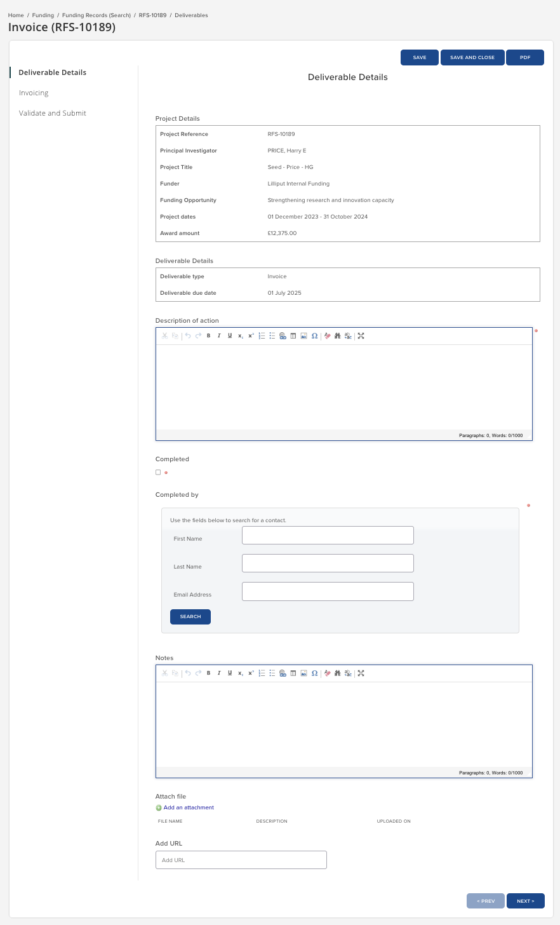Image resolution: width=560 pixels, height=925 pixels.
Task: Insert numbered list in the Notes editor
Action: pos(262,673)
